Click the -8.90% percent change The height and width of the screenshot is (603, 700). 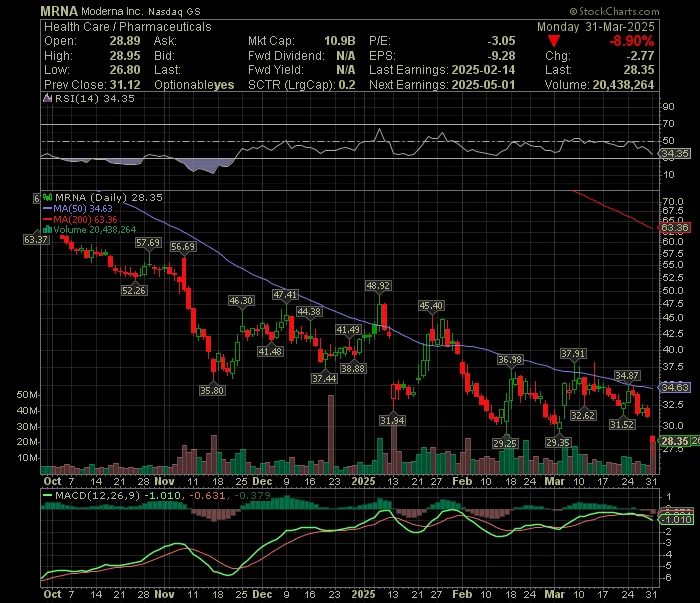[x=632, y=41]
